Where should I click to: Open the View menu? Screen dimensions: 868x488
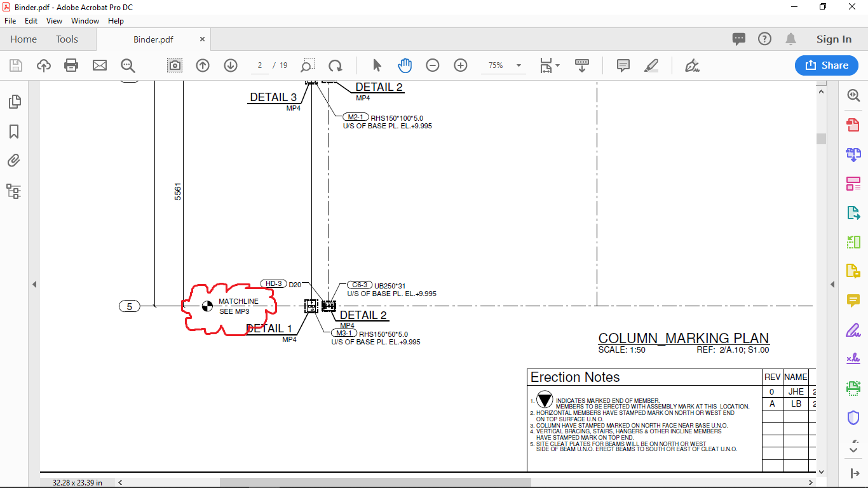click(54, 20)
